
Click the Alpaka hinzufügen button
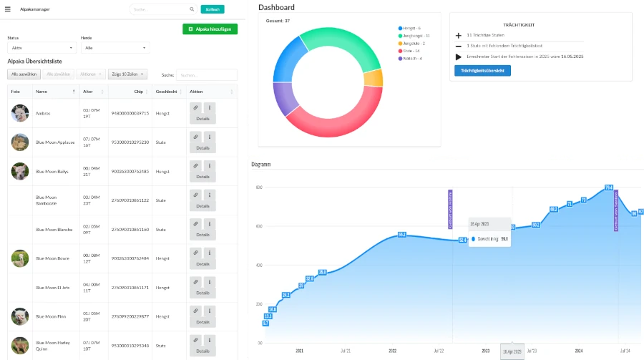tap(210, 29)
